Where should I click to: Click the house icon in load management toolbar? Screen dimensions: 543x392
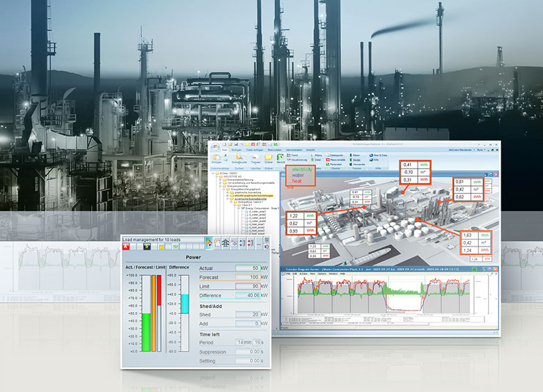[x=209, y=242]
